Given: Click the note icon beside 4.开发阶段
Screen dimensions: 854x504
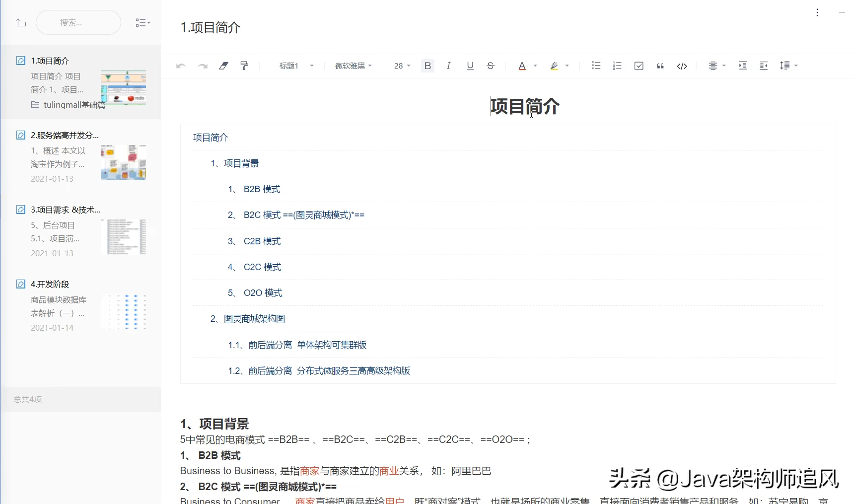Looking at the screenshot, I should [21, 284].
